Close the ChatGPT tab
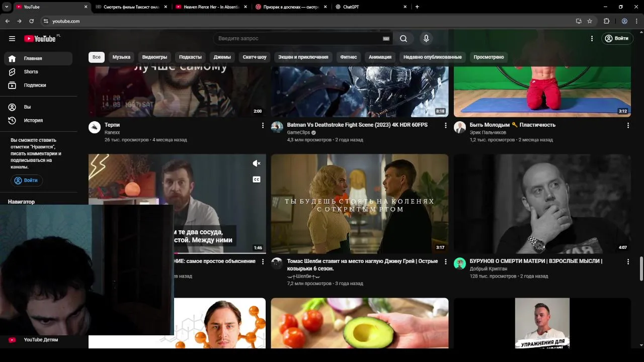 click(x=405, y=7)
